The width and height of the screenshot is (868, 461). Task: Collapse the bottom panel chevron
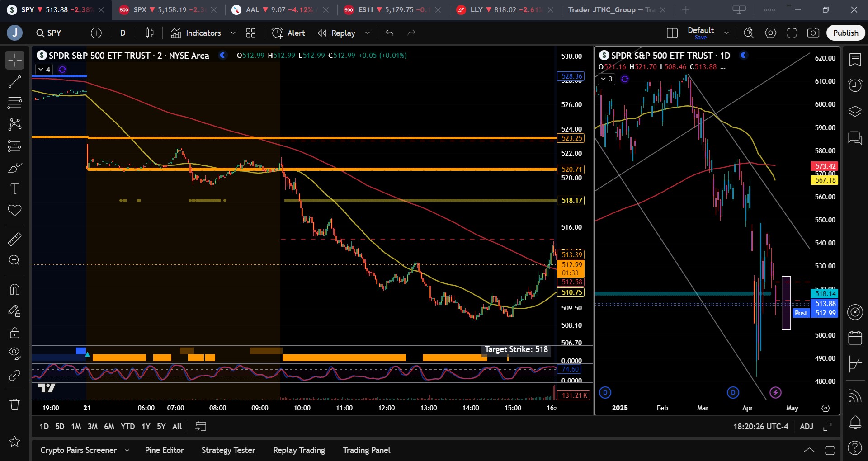pyautogui.click(x=809, y=450)
